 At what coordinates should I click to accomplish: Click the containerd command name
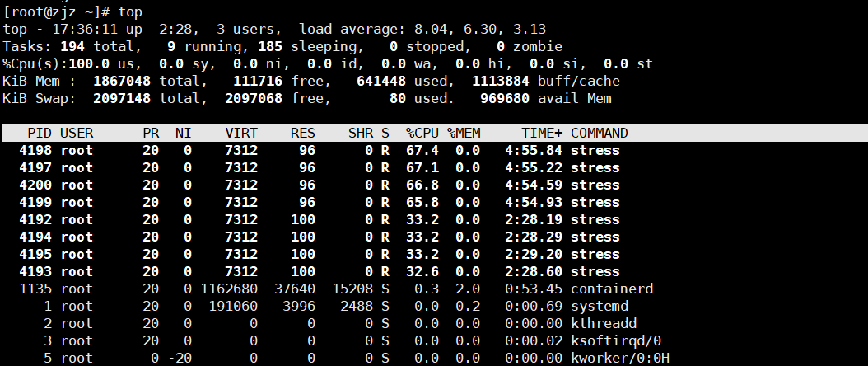[612, 289]
